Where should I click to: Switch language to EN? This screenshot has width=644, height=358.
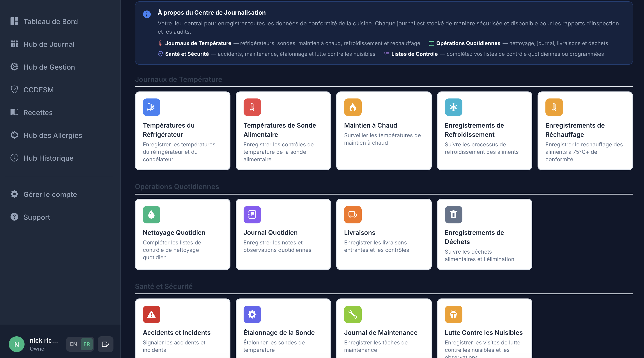coord(74,344)
